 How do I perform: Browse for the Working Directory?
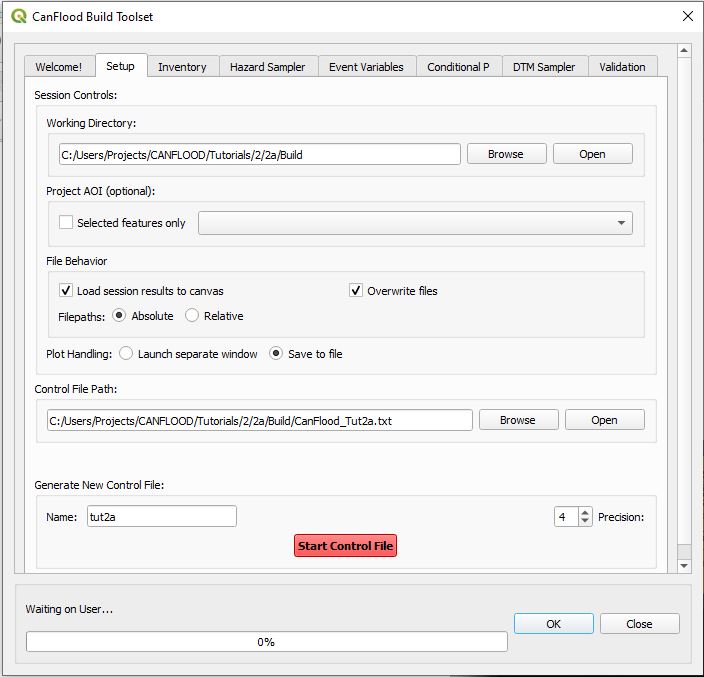(506, 154)
